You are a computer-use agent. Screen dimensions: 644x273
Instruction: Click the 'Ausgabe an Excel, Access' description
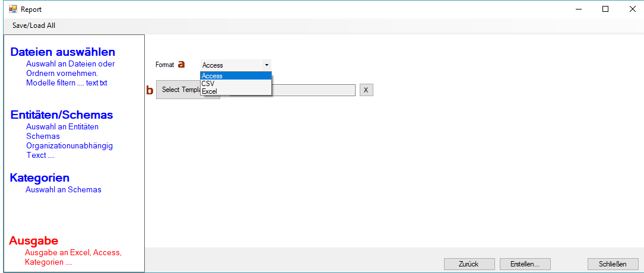tap(73, 252)
